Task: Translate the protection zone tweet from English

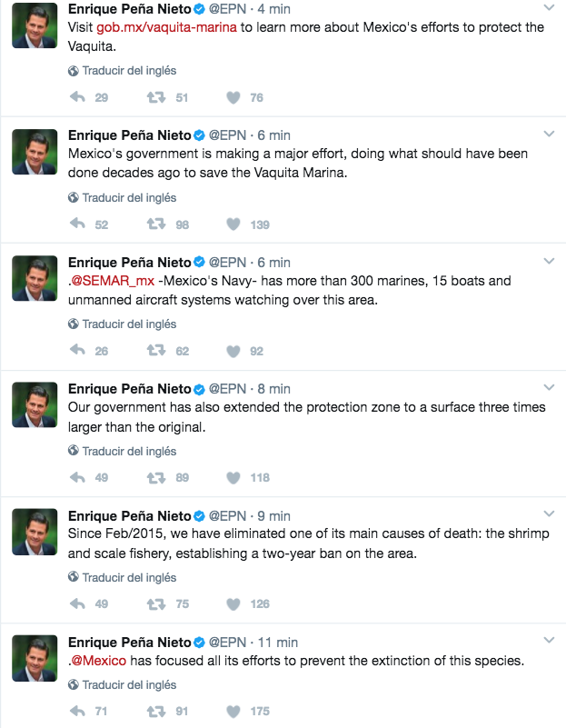Action: click(128, 451)
